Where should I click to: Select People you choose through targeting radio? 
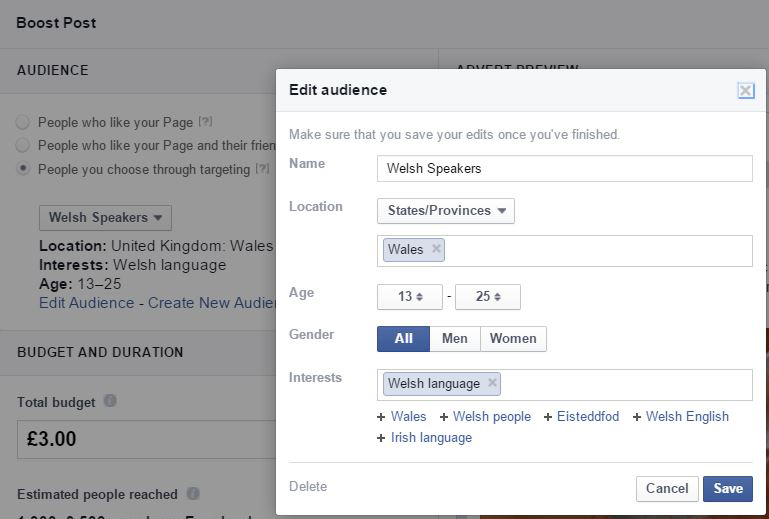pos(23,169)
